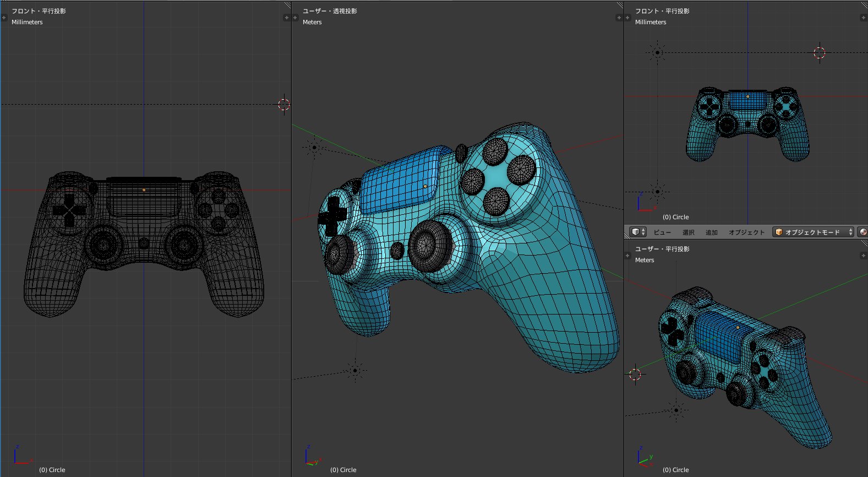Click the lower lamp in the top-right front viewport
The height and width of the screenshot is (477, 868).
pyautogui.click(x=657, y=192)
